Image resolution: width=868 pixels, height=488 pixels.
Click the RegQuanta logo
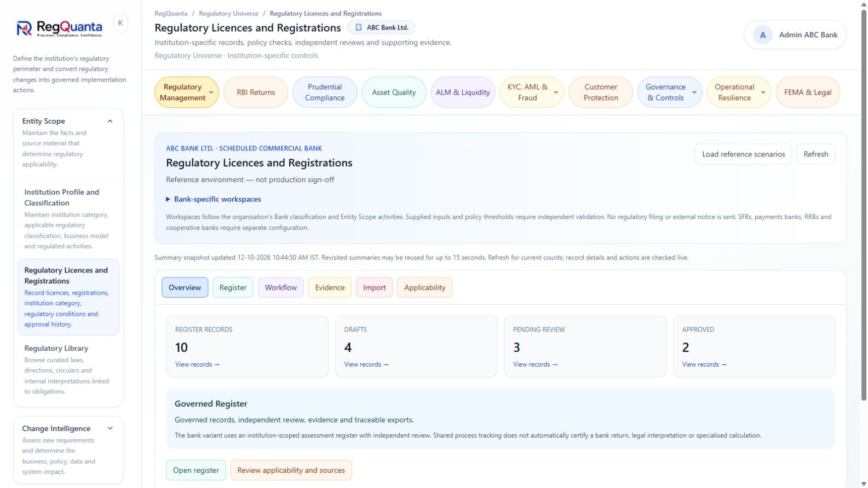pyautogui.click(x=59, y=28)
